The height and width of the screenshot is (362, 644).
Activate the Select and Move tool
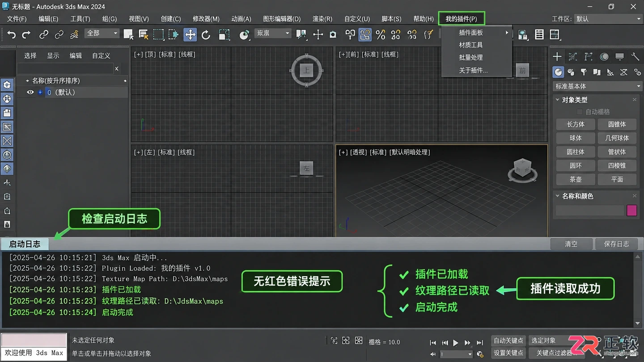190,34
